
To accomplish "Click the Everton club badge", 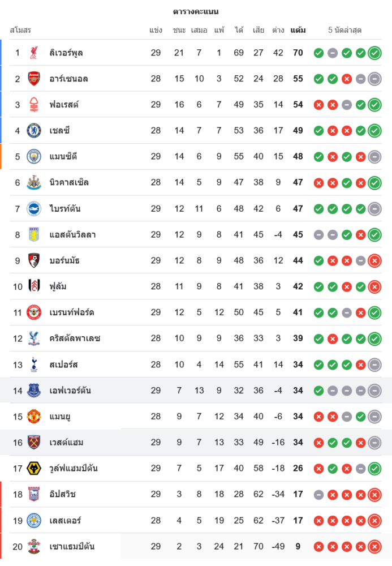I will [34, 391].
